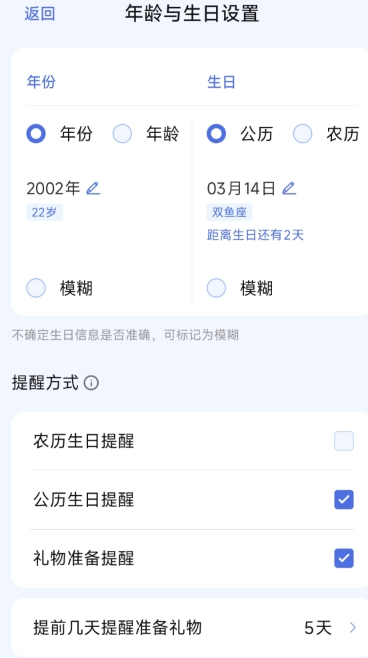Tap the 5天 advance reminder value

[x=318, y=628]
